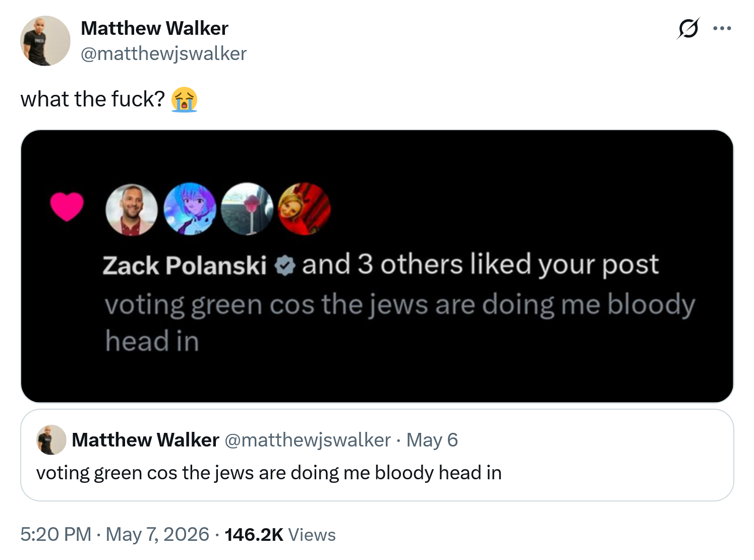Click the wine glass avatar in image
The height and width of the screenshot is (560, 754).
point(247,209)
